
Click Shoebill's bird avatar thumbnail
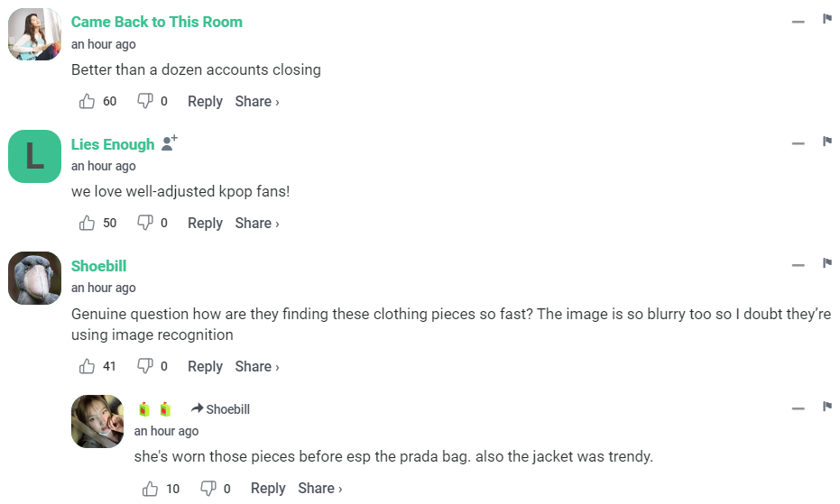[x=34, y=279]
